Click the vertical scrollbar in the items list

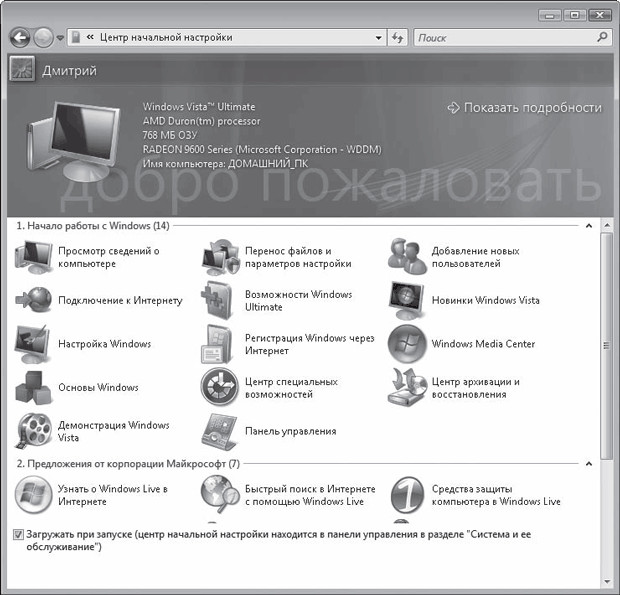pos(605,345)
